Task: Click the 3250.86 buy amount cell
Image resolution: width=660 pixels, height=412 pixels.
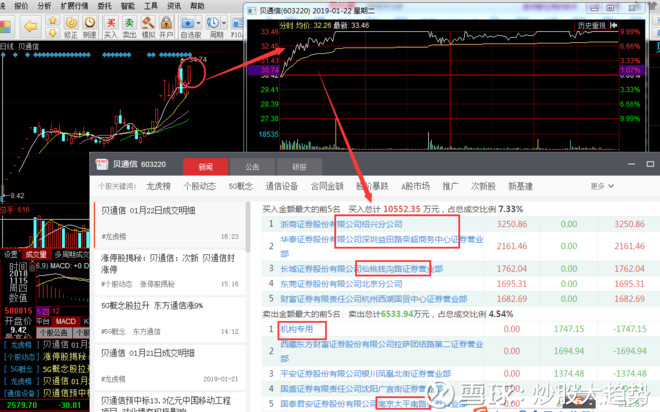Action: tap(512, 224)
